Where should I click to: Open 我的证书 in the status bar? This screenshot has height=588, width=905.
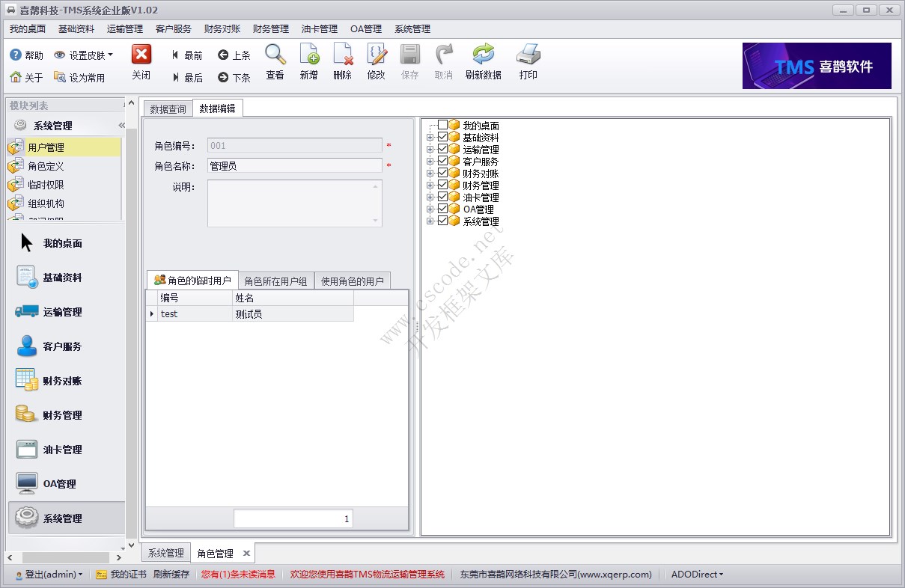[121, 575]
